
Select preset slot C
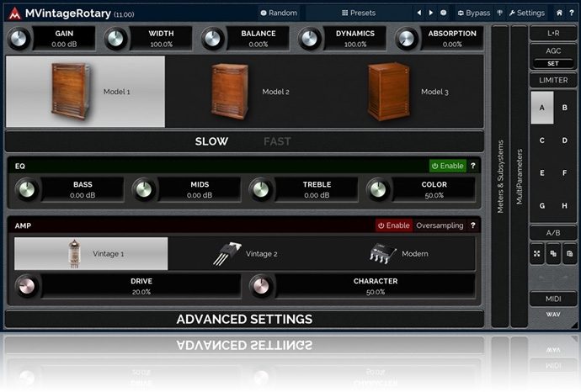point(542,140)
